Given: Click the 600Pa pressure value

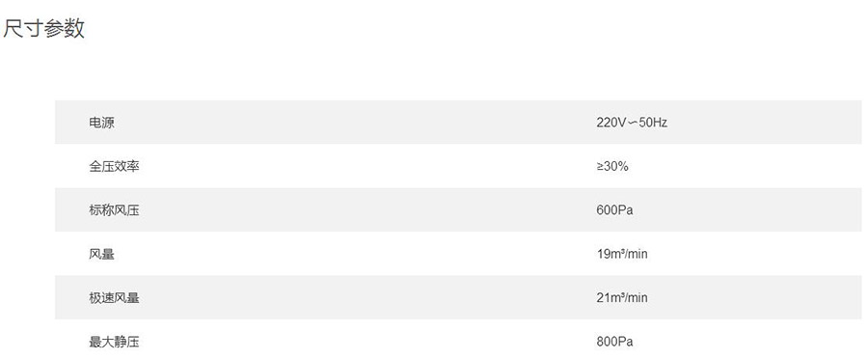Looking at the screenshot, I should pos(614,209).
